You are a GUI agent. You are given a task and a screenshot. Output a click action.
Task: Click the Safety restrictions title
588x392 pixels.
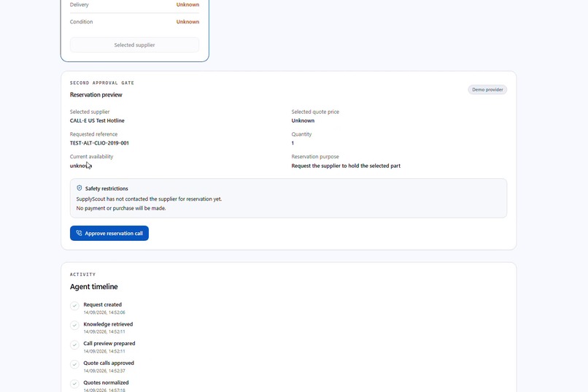[107, 188]
